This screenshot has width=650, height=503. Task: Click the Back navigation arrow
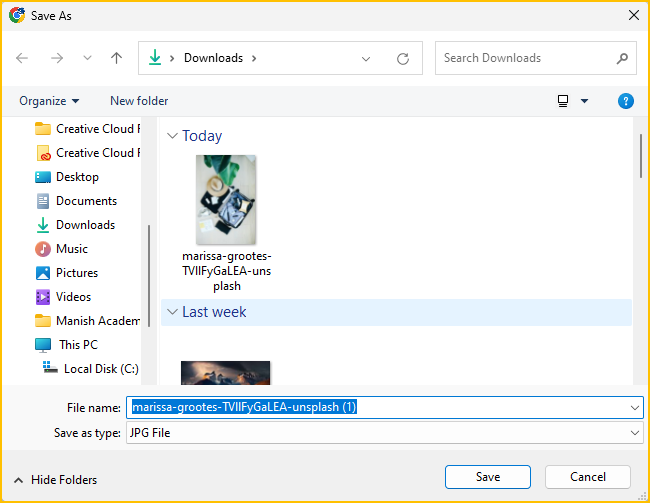click(22, 58)
